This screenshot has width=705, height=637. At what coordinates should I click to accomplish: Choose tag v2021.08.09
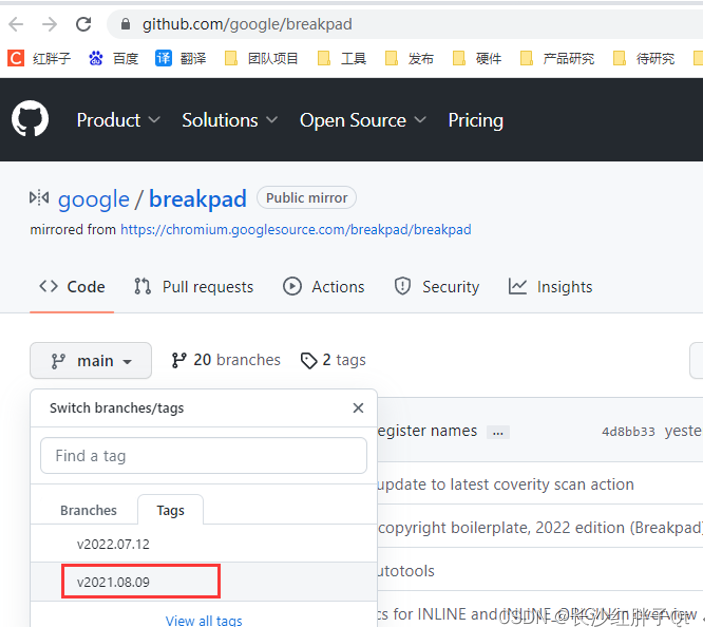click(x=204, y=582)
